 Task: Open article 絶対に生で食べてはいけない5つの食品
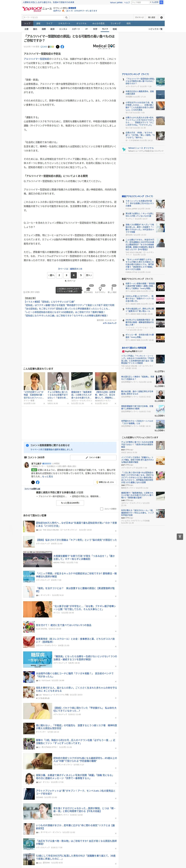[63, 625]
